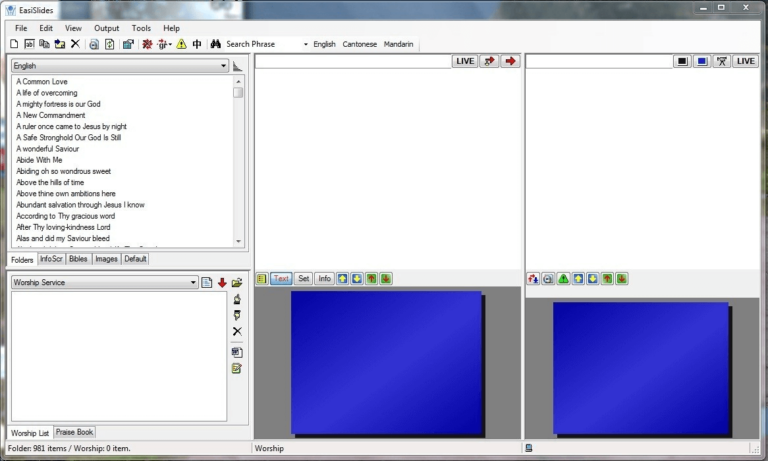Toggle the black screen button in output panel

[x=682, y=61]
